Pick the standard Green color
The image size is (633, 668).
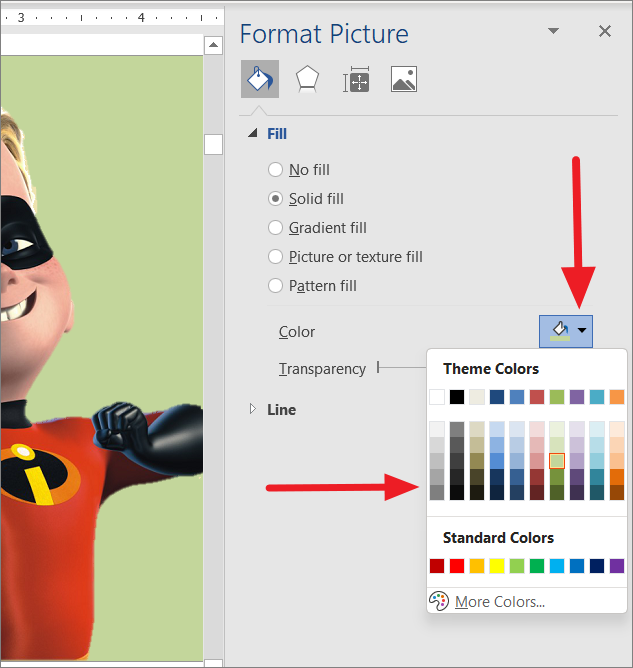pos(537,566)
